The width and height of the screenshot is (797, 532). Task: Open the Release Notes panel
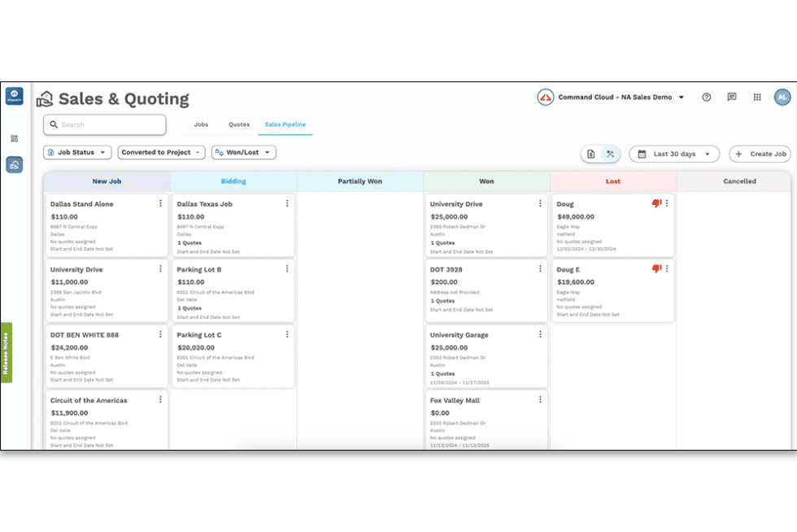[x=7, y=351]
